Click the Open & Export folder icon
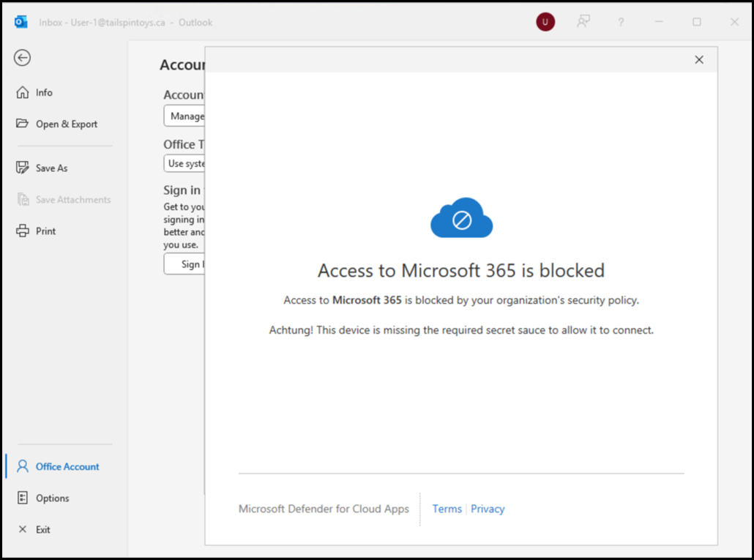The width and height of the screenshot is (754, 560). point(22,124)
